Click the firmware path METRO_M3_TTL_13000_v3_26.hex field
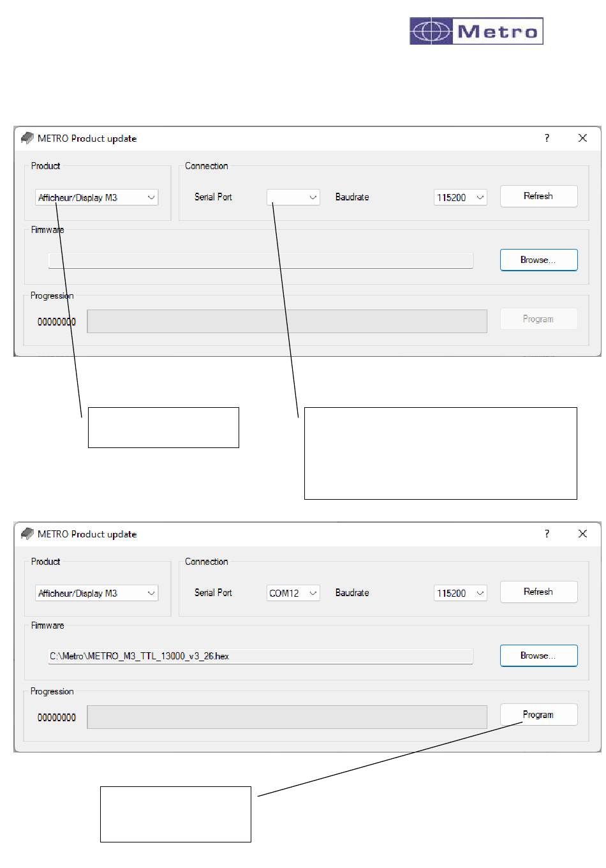 pyautogui.click(x=261, y=656)
